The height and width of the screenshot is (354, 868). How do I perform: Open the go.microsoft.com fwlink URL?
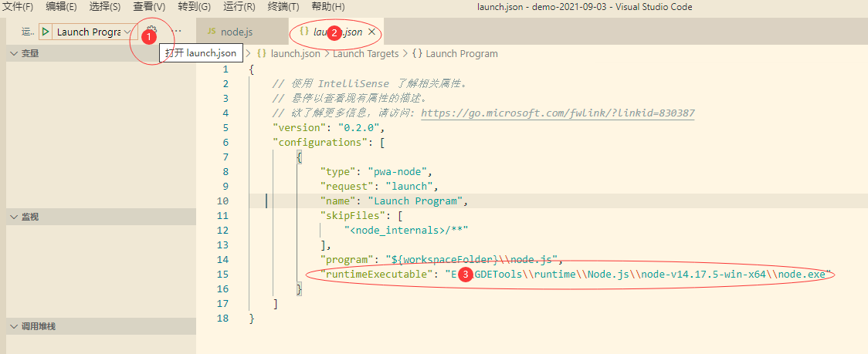pos(558,113)
